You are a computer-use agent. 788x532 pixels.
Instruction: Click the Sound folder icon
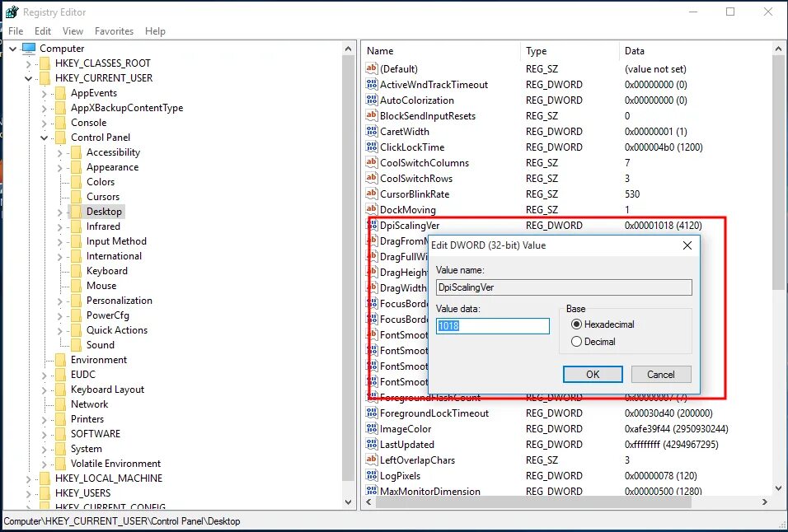tap(76, 345)
